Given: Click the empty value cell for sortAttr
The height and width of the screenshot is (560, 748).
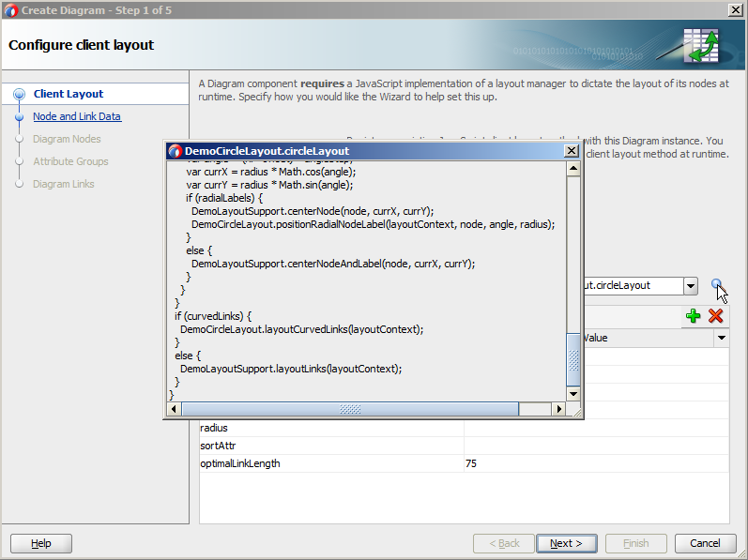Looking at the screenshot, I should [x=596, y=446].
